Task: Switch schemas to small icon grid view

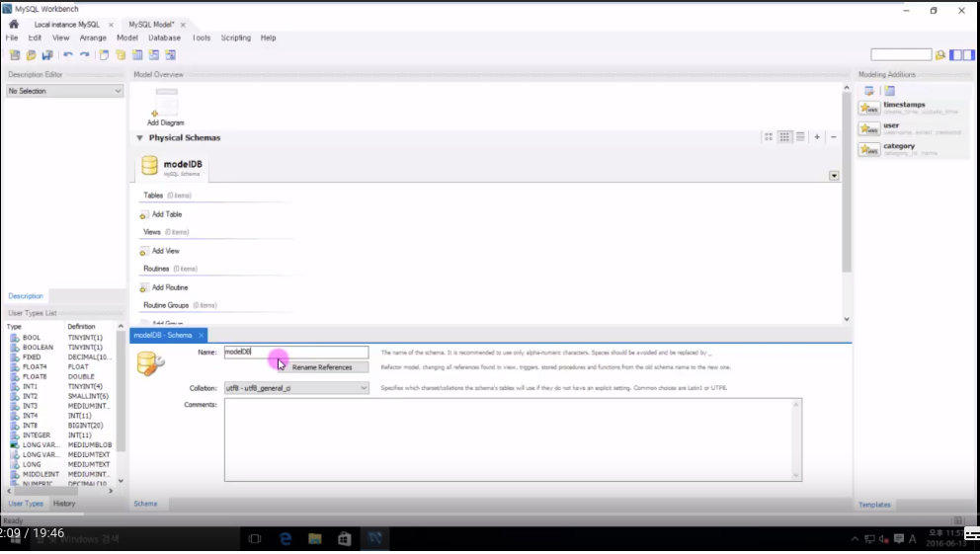Action: 784,137
